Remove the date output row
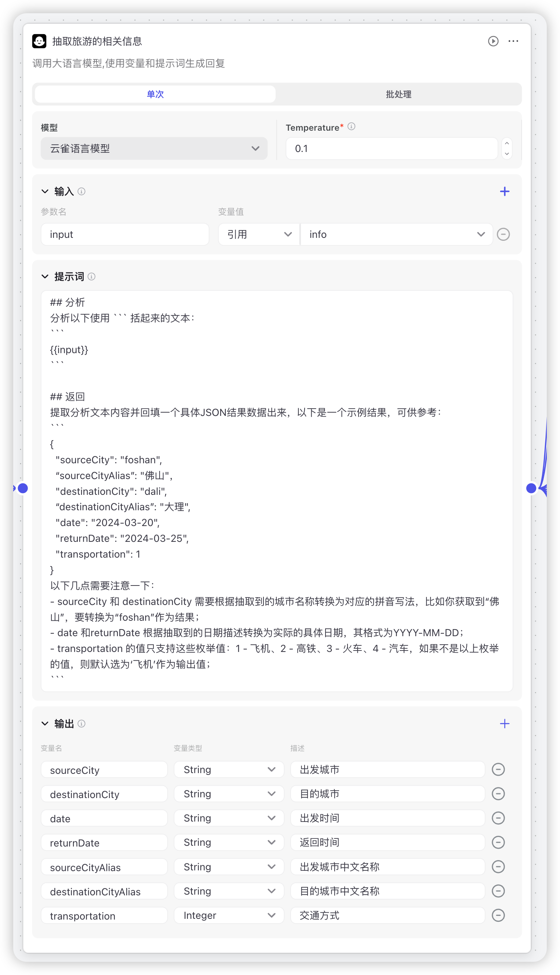 point(498,819)
